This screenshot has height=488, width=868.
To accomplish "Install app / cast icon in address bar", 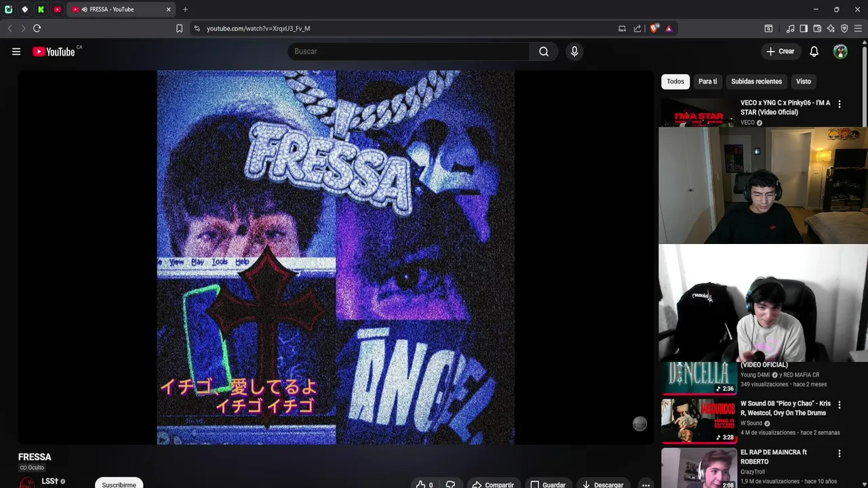I will (622, 28).
